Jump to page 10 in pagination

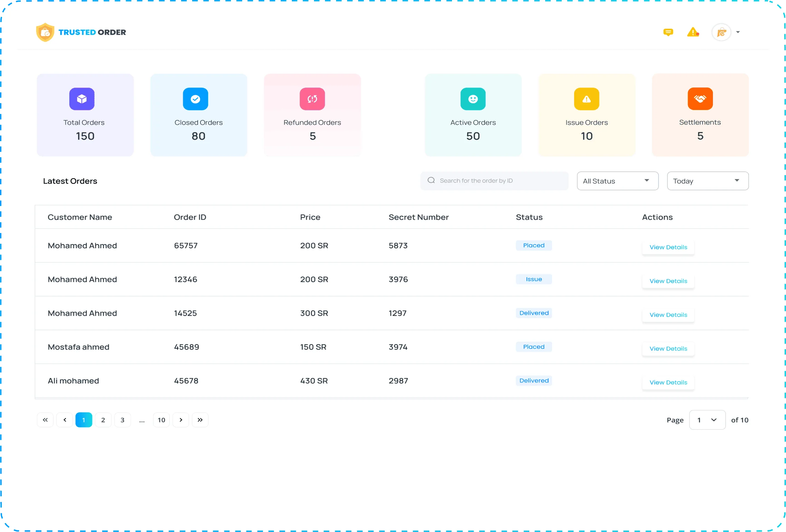click(x=161, y=420)
